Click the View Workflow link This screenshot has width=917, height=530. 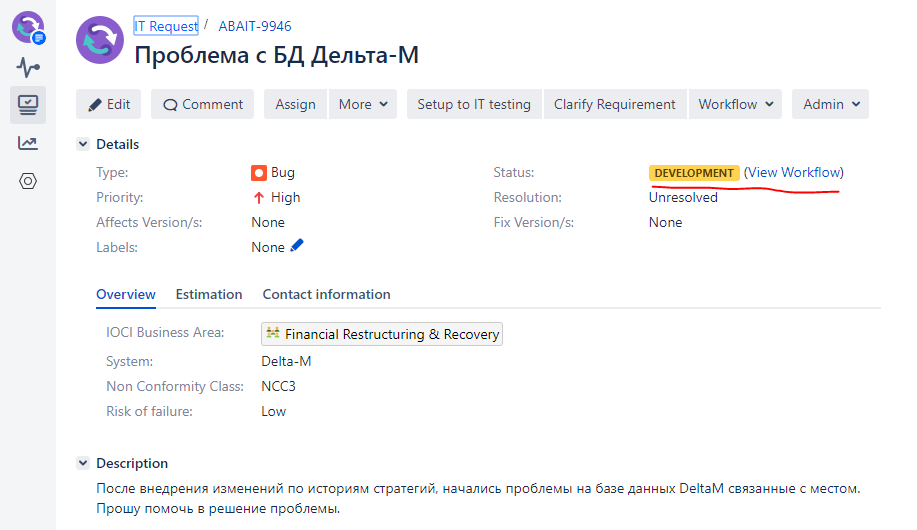(x=794, y=173)
